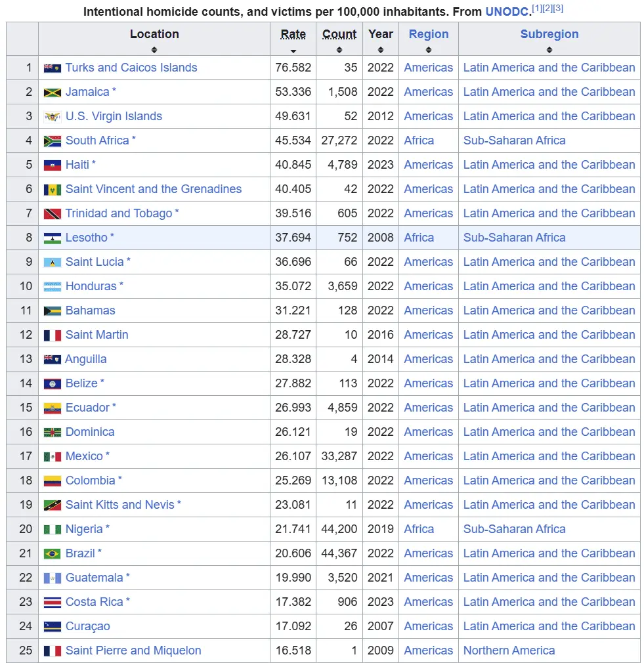Click the Jamaica flag icon
Screen dimensions: 644x663
52,93
